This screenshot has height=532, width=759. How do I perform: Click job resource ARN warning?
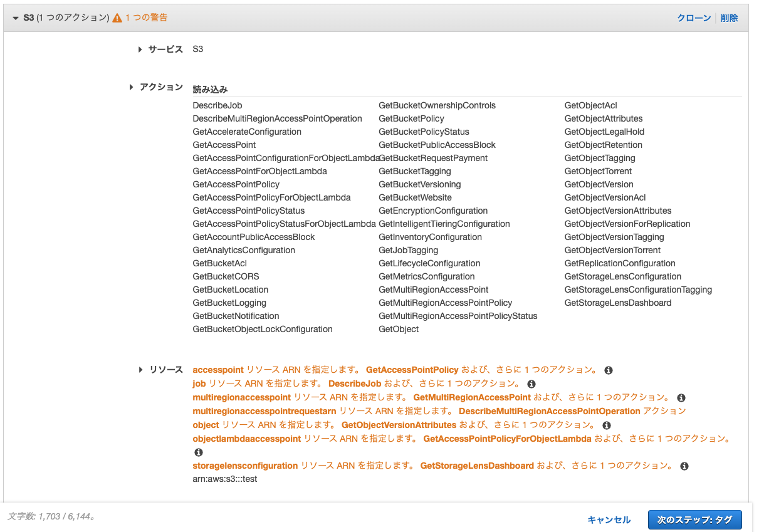pyautogui.click(x=357, y=383)
